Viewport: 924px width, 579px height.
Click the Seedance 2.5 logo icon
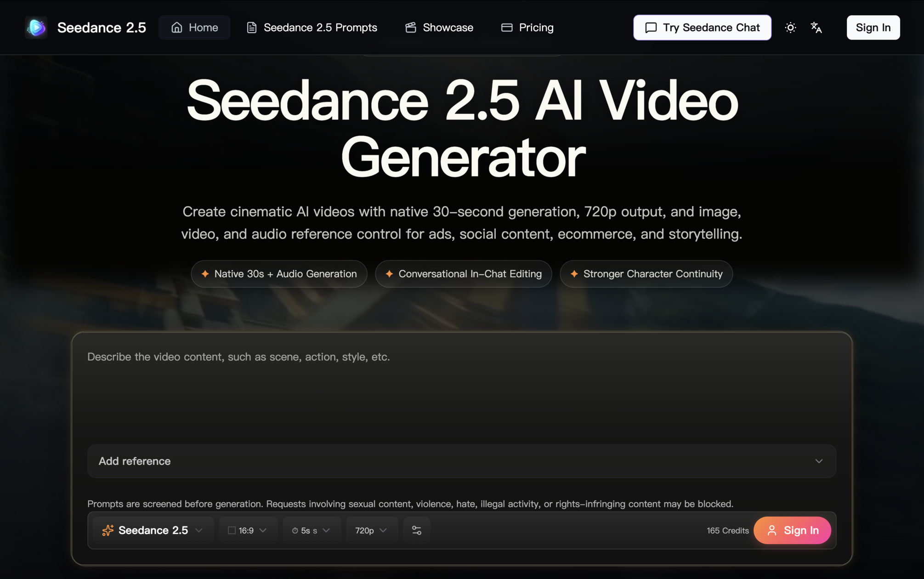click(36, 28)
